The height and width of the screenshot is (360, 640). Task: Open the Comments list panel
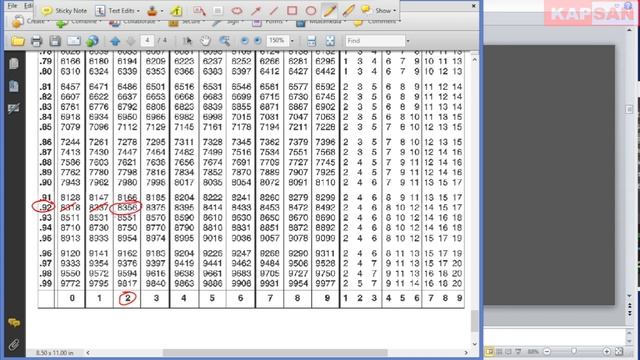pyautogui.click(x=14, y=323)
